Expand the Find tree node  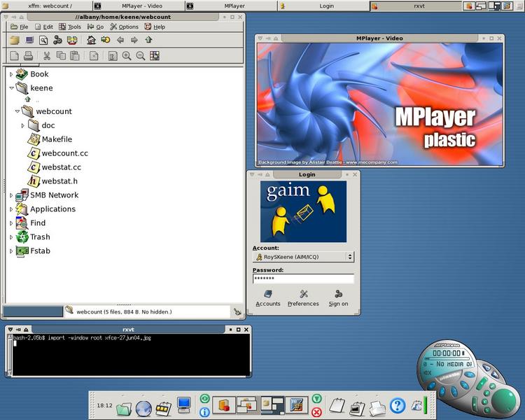(11, 223)
